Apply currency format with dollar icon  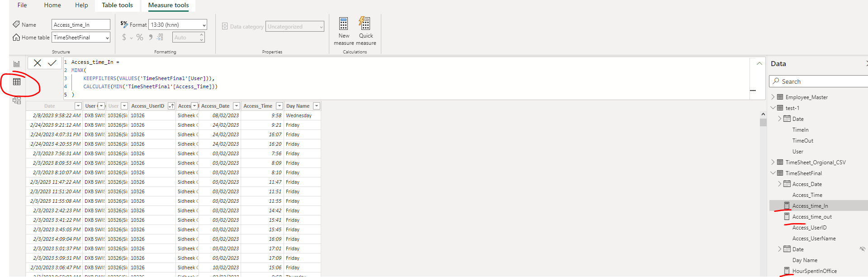click(124, 38)
